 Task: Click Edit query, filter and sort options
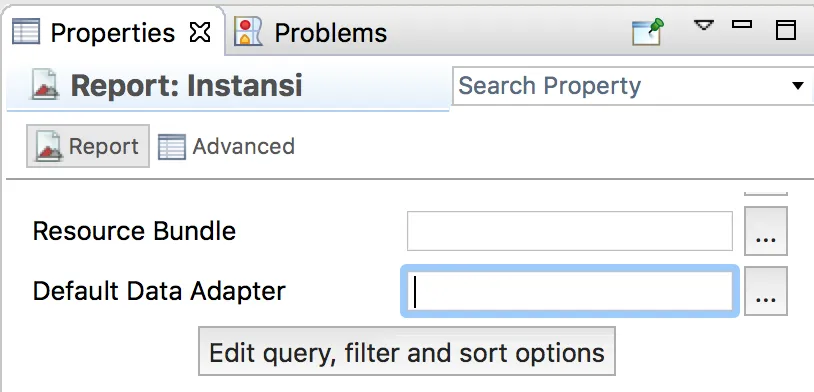(x=407, y=352)
